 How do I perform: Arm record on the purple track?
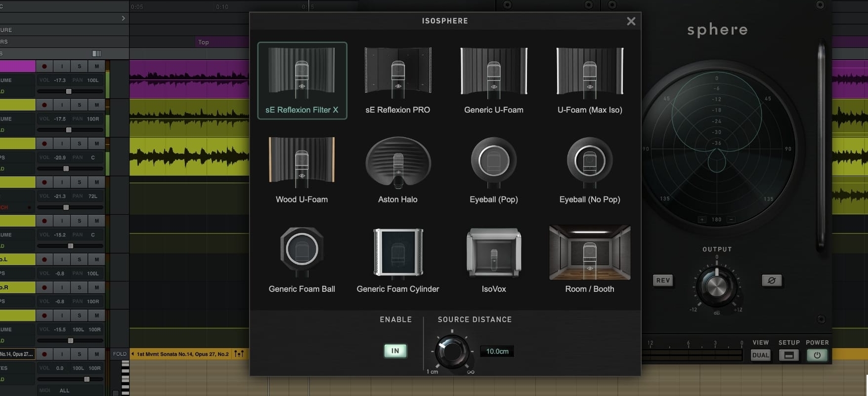pyautogui.click(x=44, y=66)
